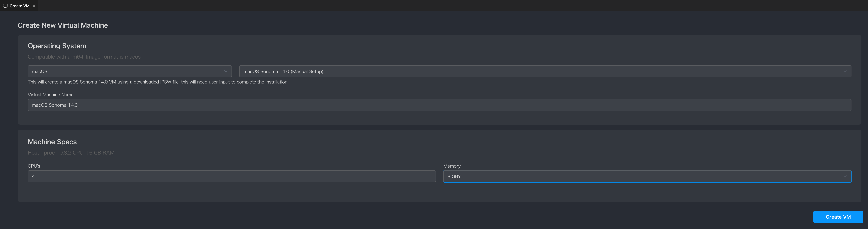
Task: Click the chevron arrow on the Memory selector
Action: coord(845,176)
